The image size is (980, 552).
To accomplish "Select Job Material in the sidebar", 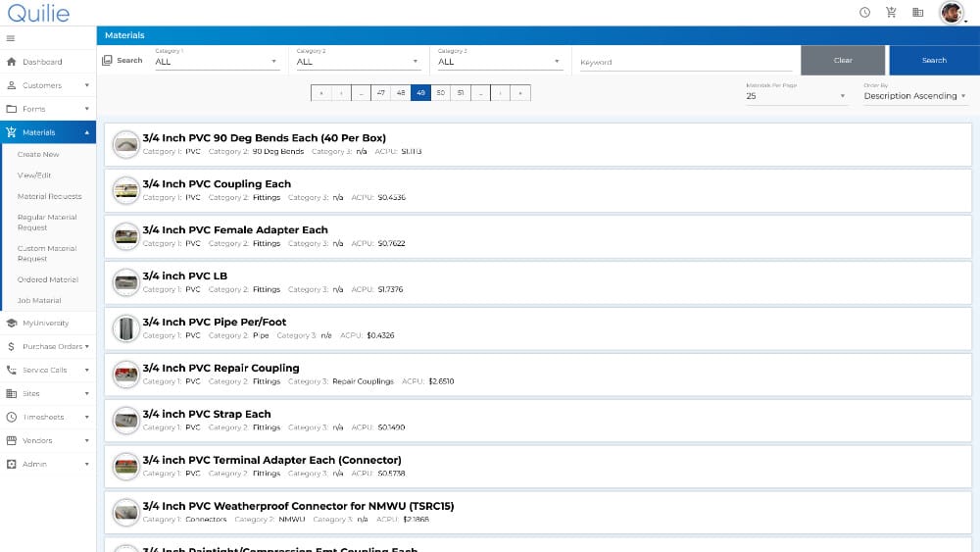I will point(39,301).
